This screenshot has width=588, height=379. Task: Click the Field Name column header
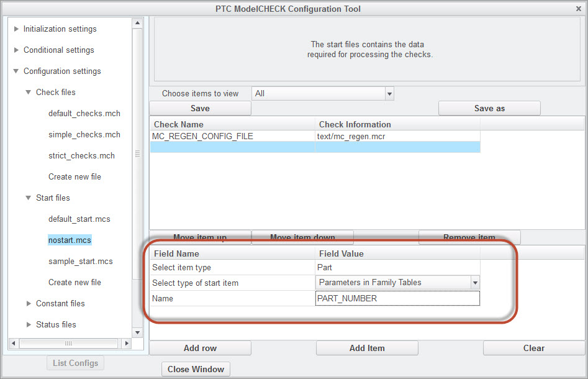[x=232, y=253]
